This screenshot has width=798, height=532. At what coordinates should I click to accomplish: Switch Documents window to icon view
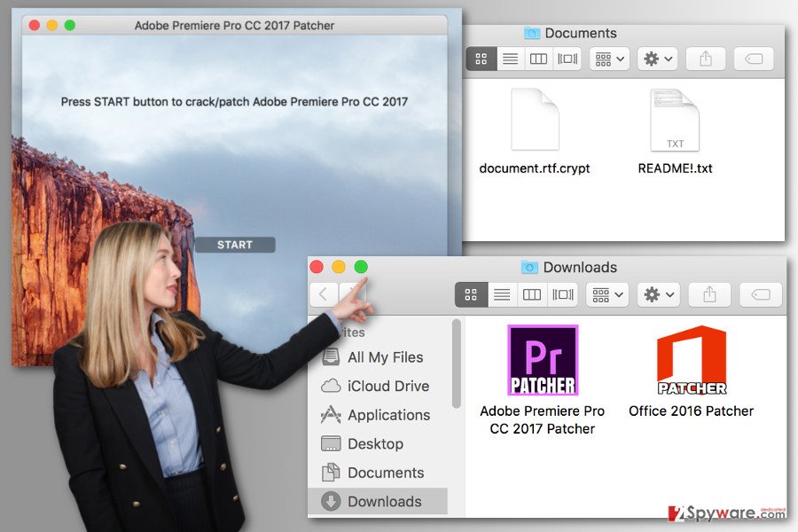pyautogui.click(x=481, y=59)
